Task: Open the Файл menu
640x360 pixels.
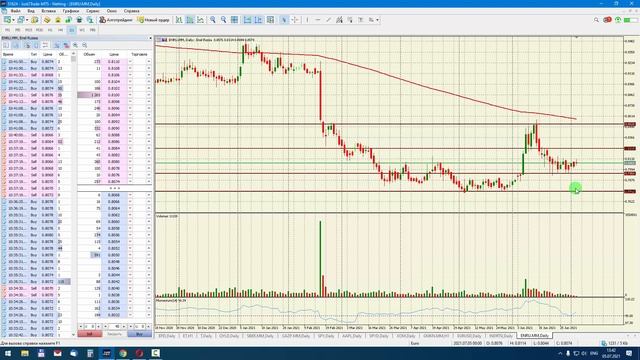Action: tap(16, 11)
